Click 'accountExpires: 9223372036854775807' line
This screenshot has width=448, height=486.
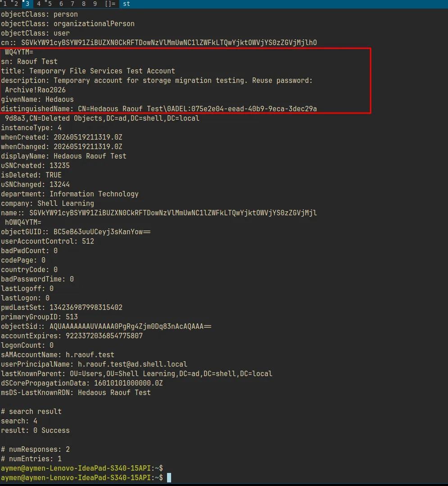click(72, 336)
